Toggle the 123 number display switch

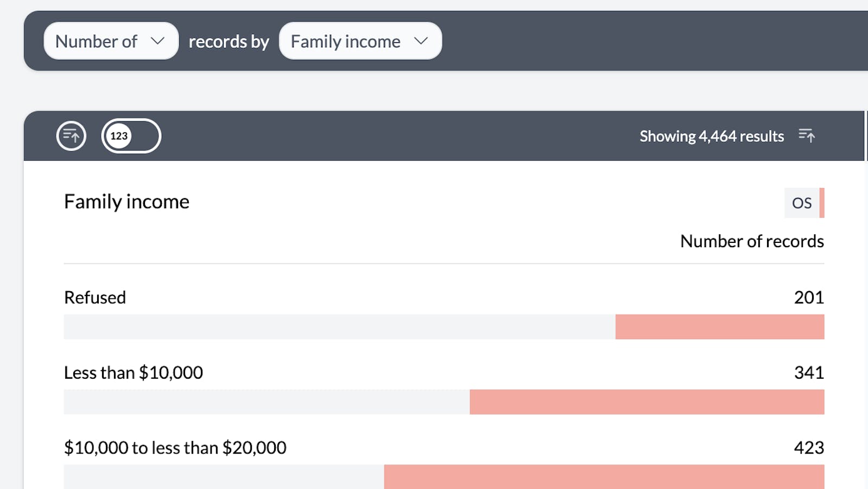(131, 136)
